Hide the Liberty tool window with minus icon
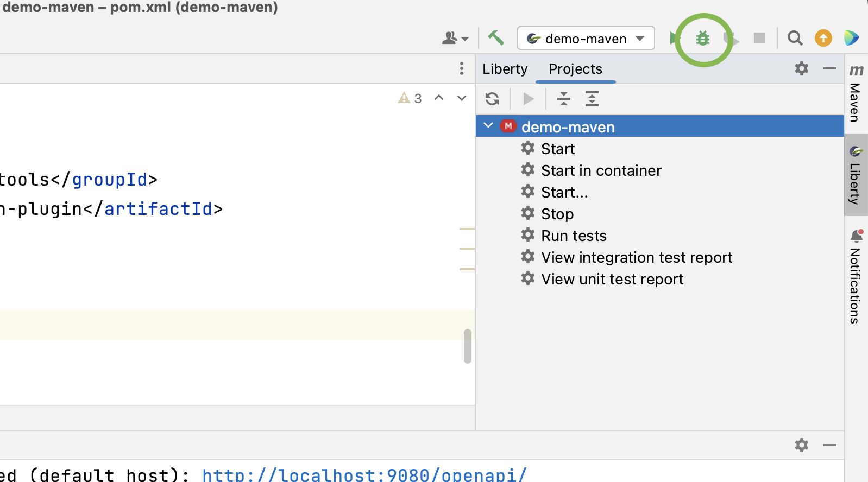Viewport: 868px width, 482px height. [829, 68]
